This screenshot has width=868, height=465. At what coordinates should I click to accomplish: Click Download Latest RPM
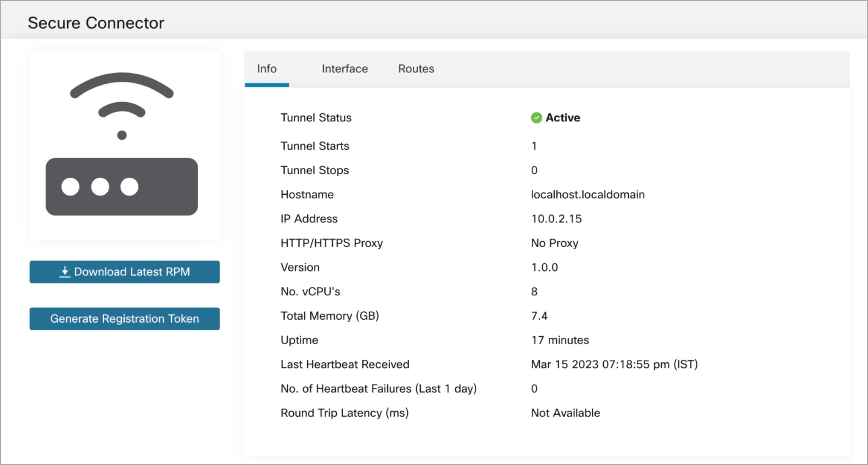point(124,272)
